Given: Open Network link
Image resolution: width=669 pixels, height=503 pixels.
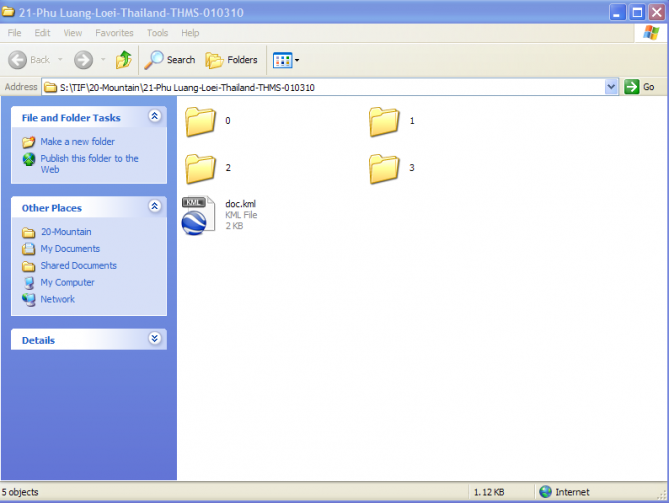Looking at the screenshot, I should 58,299.
